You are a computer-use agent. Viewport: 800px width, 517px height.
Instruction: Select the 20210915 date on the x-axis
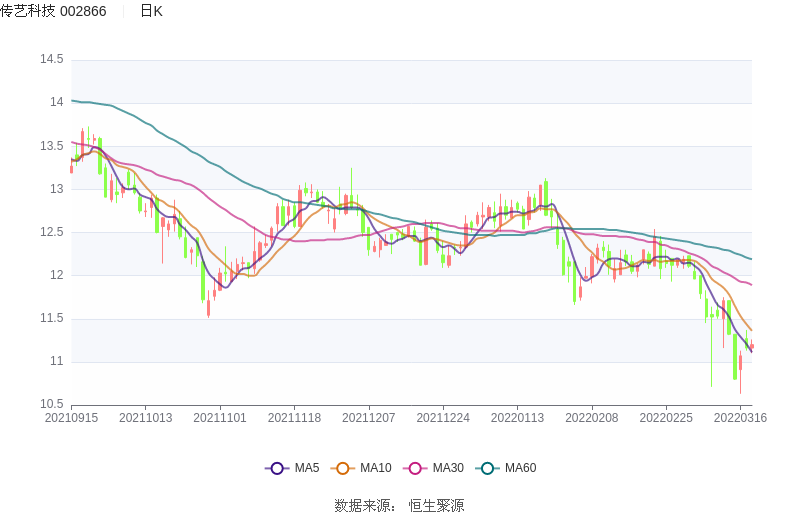tap(72, 418)
